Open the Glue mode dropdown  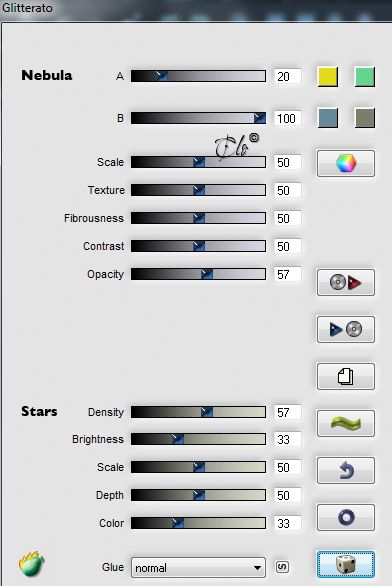(x=198, y=568)
